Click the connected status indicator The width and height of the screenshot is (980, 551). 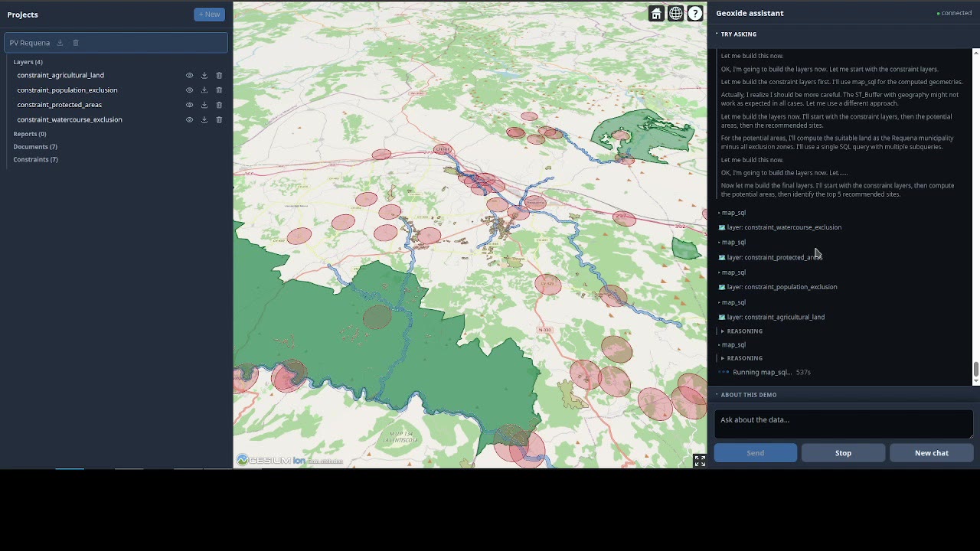point(954,14)
